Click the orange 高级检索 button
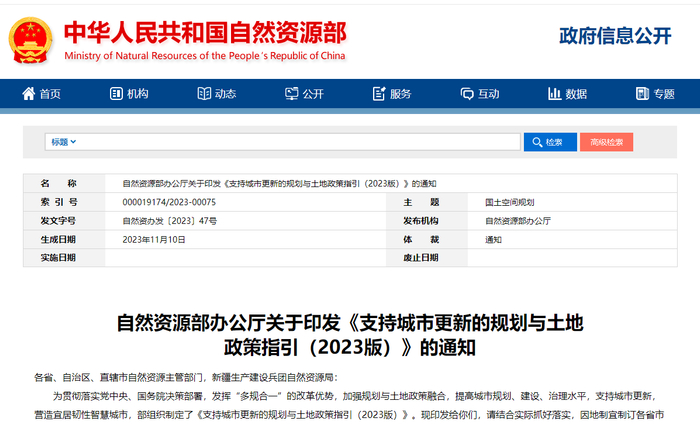 pos(606,142)
